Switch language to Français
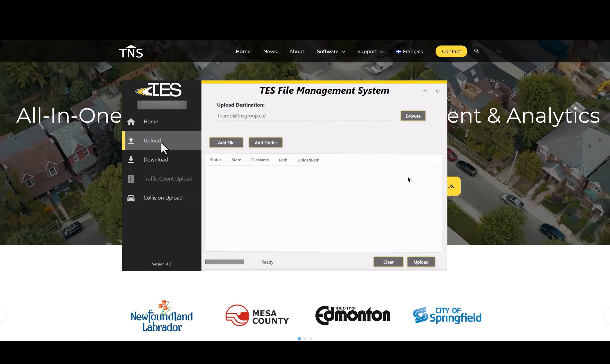 409,51
